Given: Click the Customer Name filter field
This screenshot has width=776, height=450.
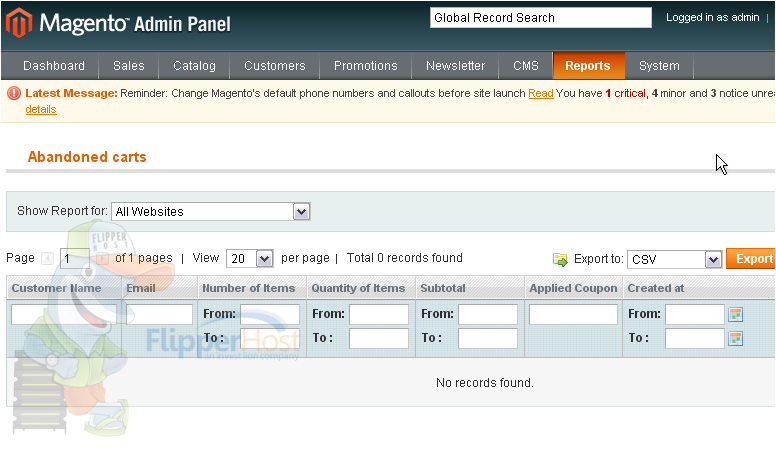Looking at the screenshot, I should coord(64,314).
